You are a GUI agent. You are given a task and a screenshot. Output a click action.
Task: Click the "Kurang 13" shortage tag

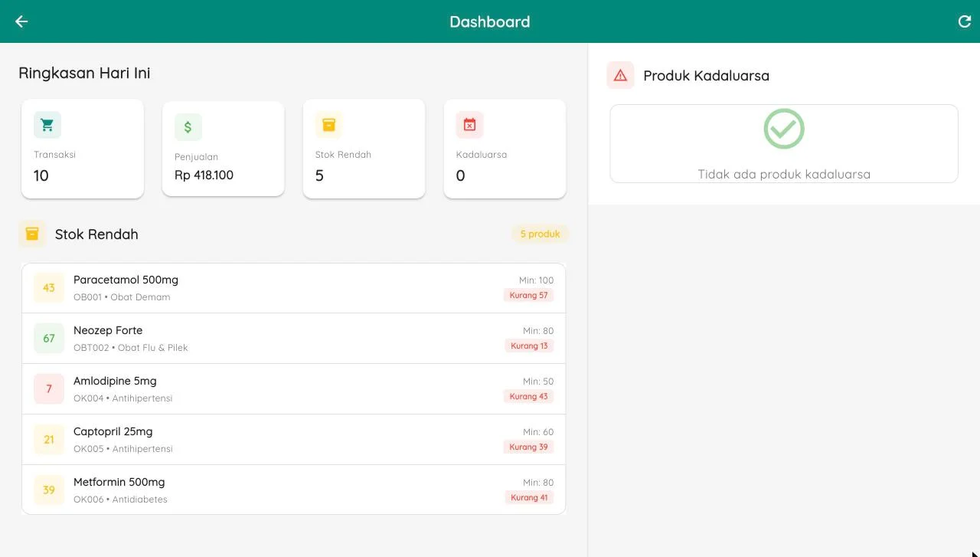click(528, 346)
